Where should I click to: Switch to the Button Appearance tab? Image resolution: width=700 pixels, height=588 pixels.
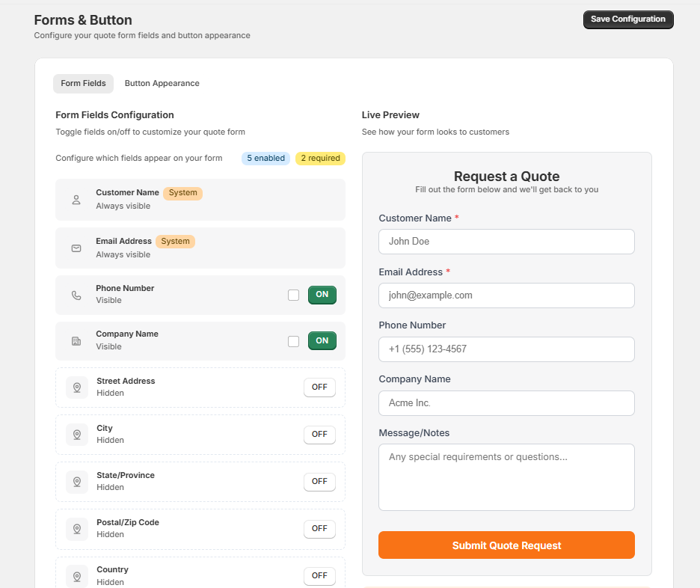162,83
